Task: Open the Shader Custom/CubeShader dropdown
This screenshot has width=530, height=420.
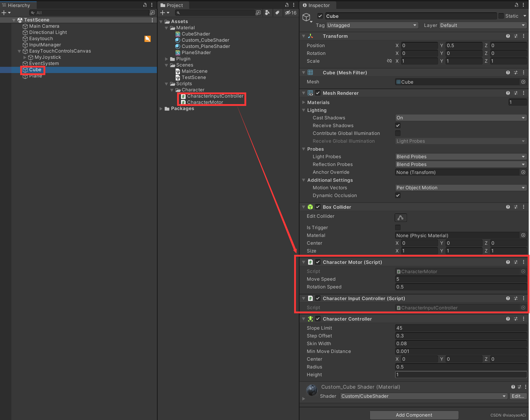Action: [424, 396]
